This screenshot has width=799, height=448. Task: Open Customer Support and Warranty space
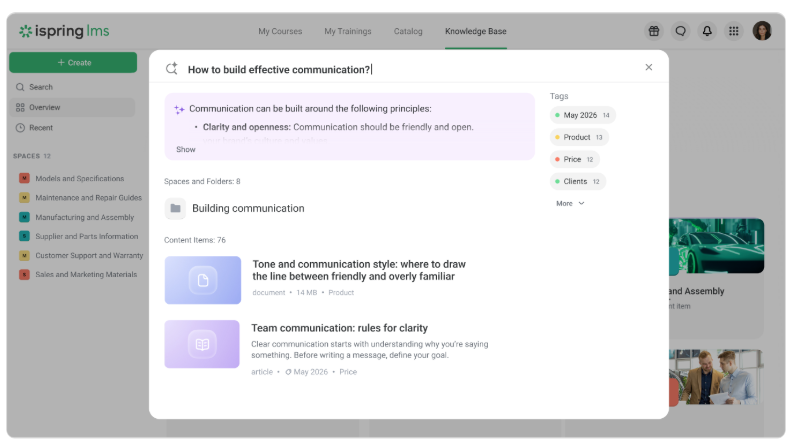pos(89,255)
